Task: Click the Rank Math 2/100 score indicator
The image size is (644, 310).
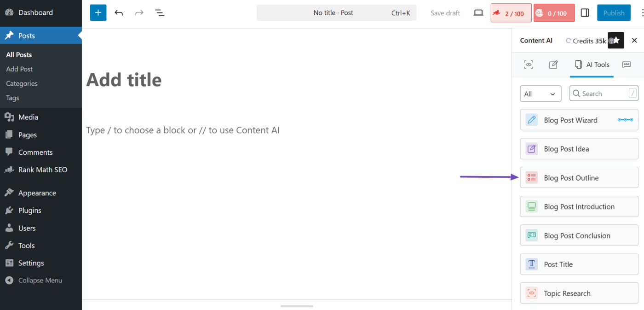Action: pos(511,12)
